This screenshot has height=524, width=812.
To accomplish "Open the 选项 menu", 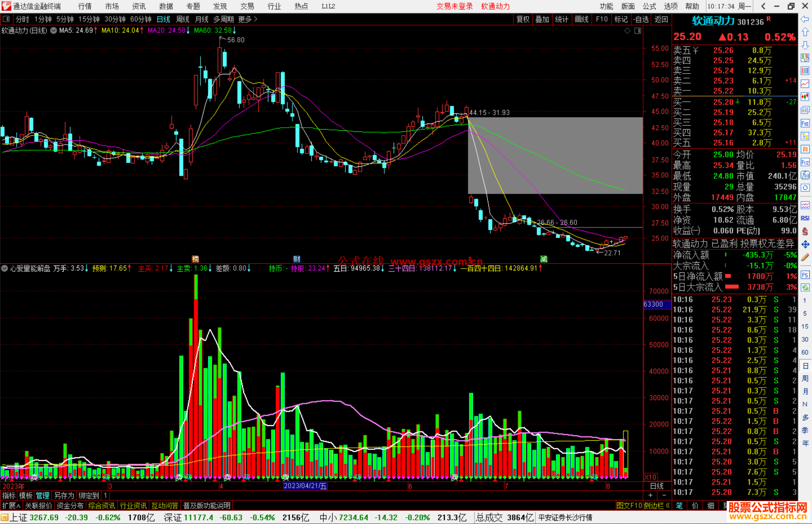I will (671, 6).
